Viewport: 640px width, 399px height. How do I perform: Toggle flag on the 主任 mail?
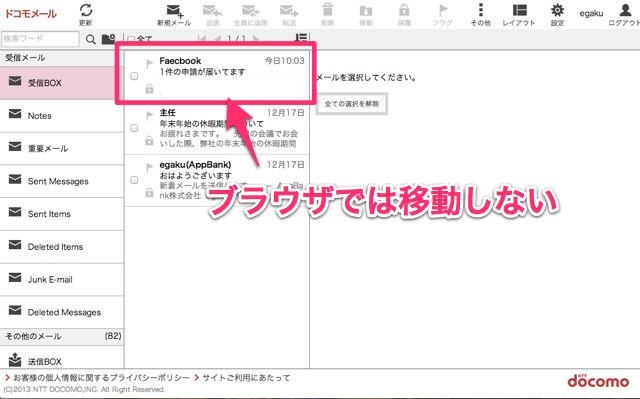tap(149, 115)
